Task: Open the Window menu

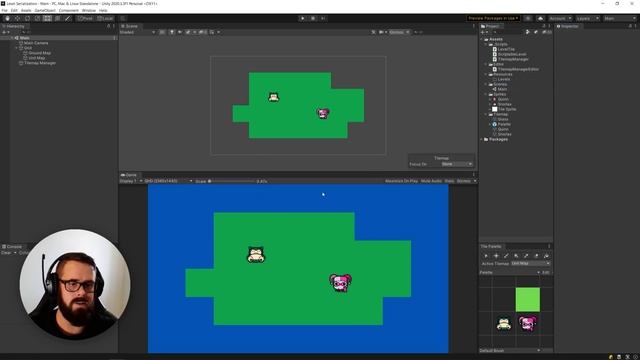Action: (x=89, y=10)
